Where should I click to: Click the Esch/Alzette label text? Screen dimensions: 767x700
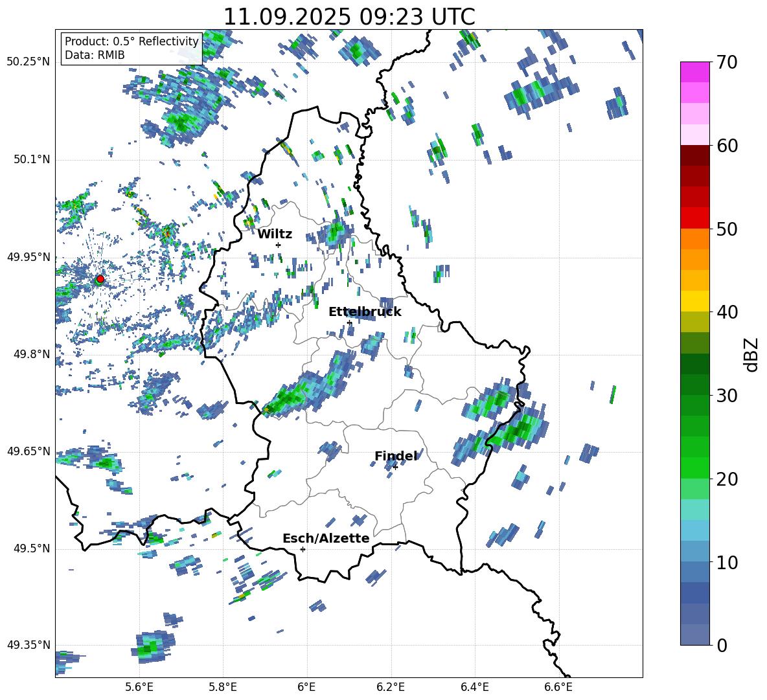[x=326, y=539]
